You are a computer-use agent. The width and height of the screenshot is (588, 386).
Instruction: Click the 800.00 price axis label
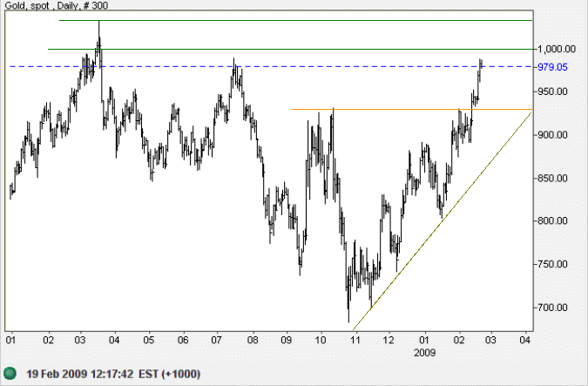pyautogui.click(x=552, y=221)
